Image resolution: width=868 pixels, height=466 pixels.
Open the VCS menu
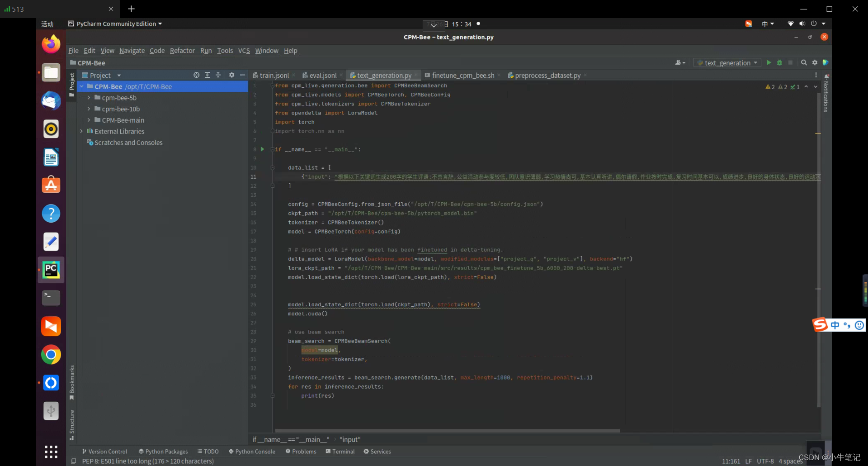tap(244, 51)
